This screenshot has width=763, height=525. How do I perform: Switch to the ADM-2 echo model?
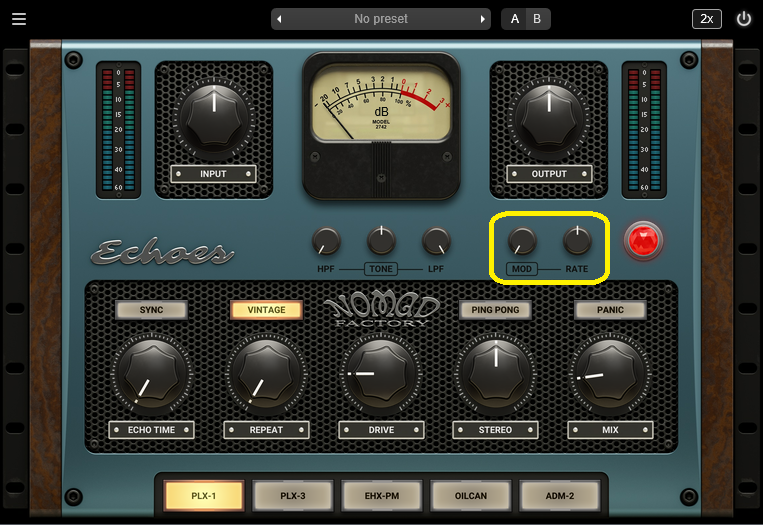pyautogui.click(x=560, y=496)
